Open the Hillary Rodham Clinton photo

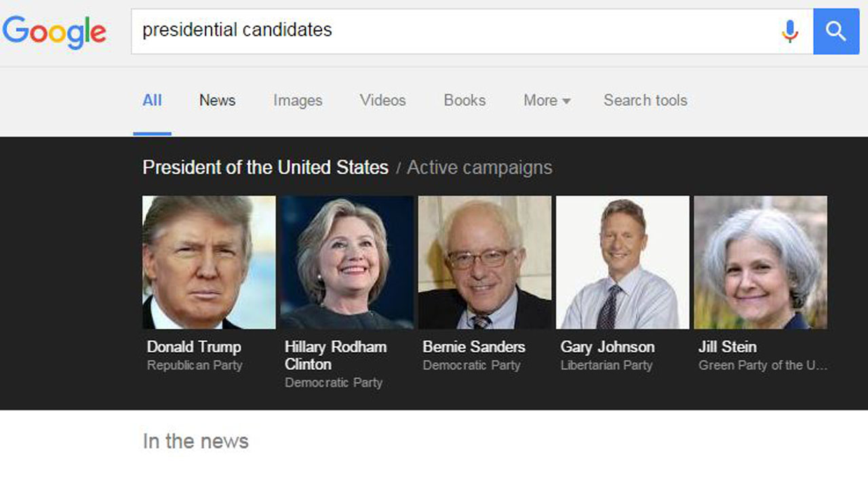tap(347, 262)
